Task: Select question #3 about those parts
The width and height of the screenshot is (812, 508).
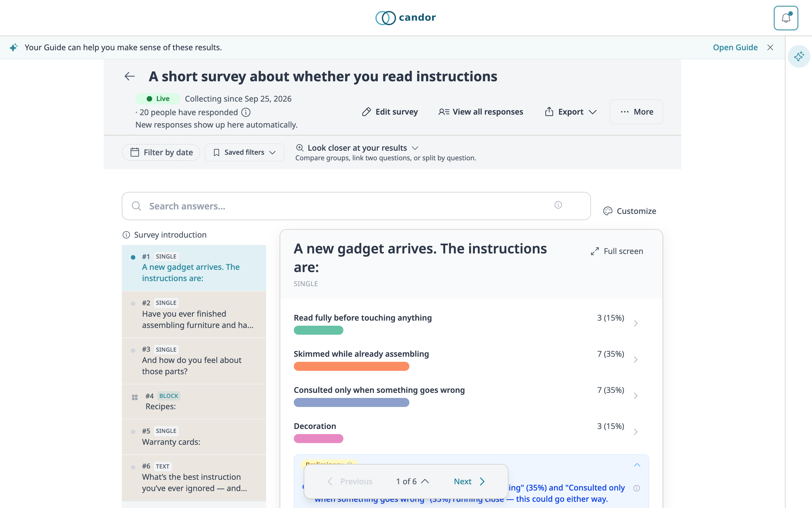Action: (194, 361)
